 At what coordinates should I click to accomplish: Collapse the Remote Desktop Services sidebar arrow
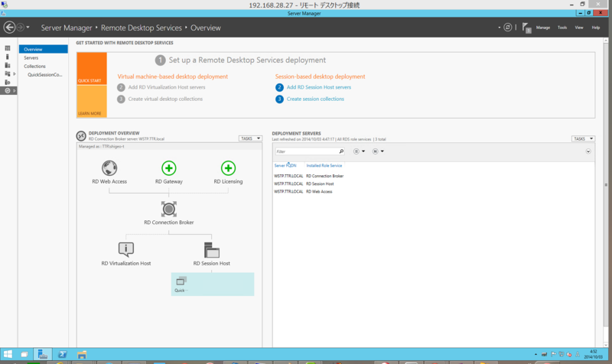click(15, 90)
